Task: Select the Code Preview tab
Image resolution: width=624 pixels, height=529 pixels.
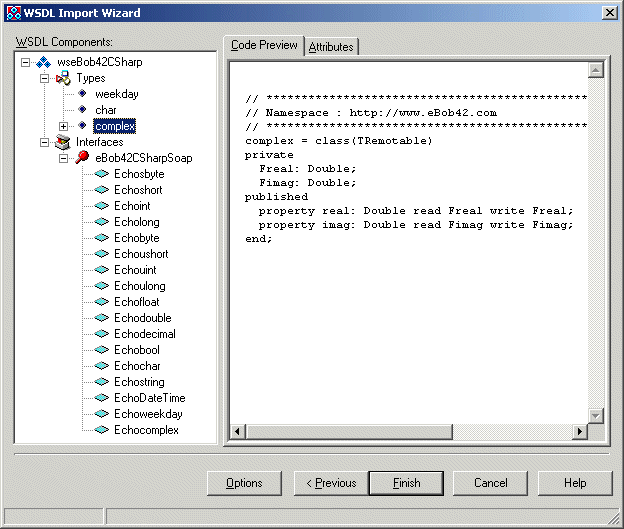Action: click(264, 45)
